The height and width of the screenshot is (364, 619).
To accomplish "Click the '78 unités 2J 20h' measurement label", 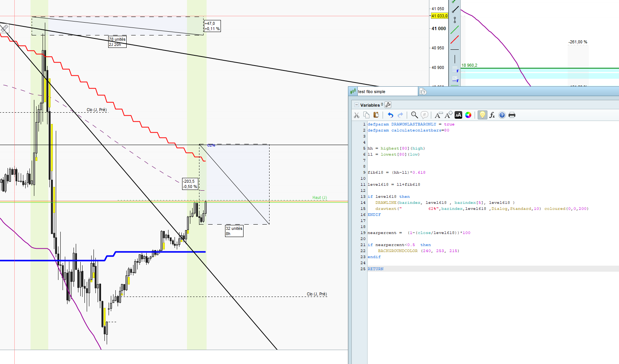I will [117, 42].
